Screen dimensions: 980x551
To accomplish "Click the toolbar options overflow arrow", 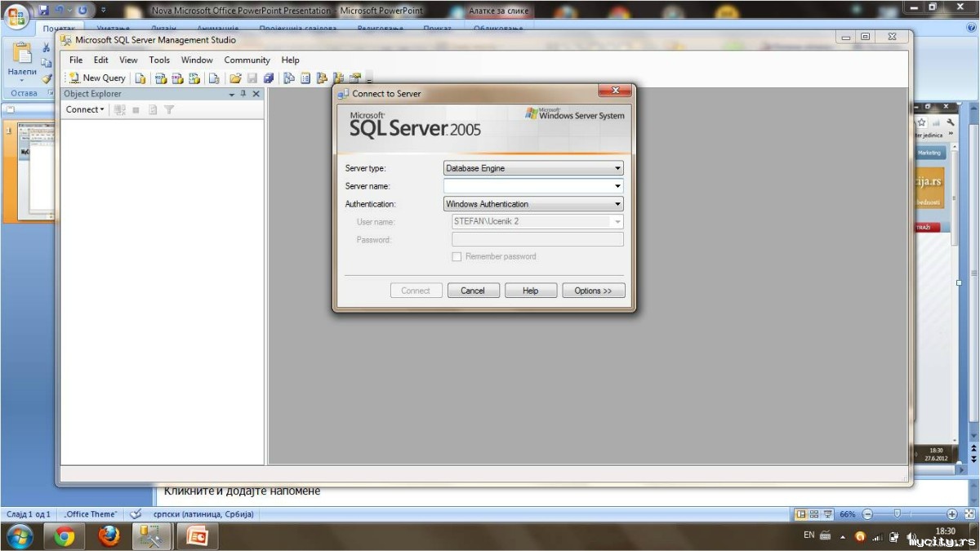I will point(369,80).
